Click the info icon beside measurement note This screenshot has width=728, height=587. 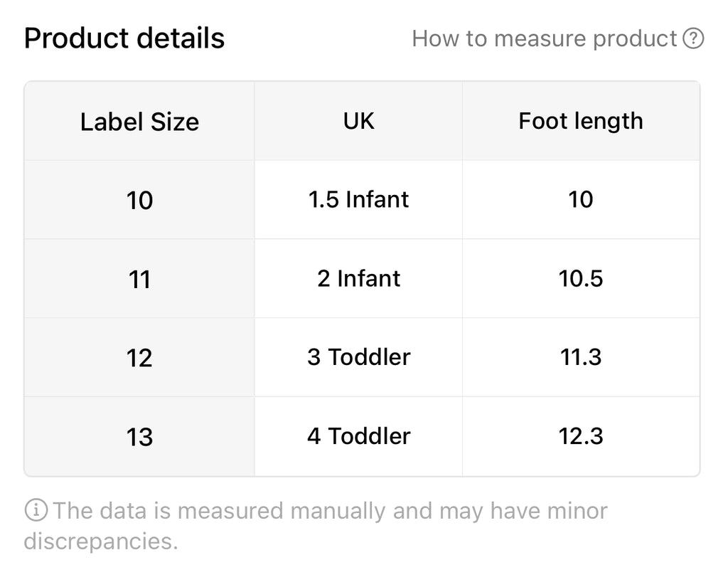[36, 510]
